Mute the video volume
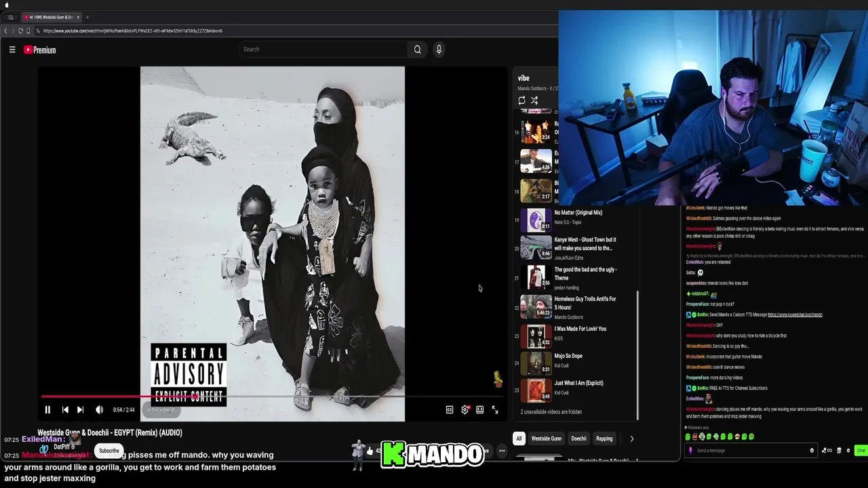The height and width of the screenshot is (488, 868). 100,409
